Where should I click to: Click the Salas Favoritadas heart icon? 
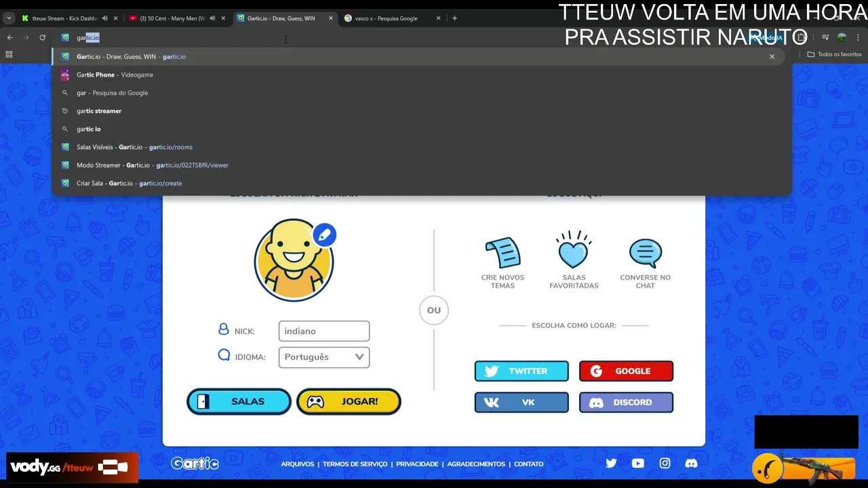pos(574,250)
